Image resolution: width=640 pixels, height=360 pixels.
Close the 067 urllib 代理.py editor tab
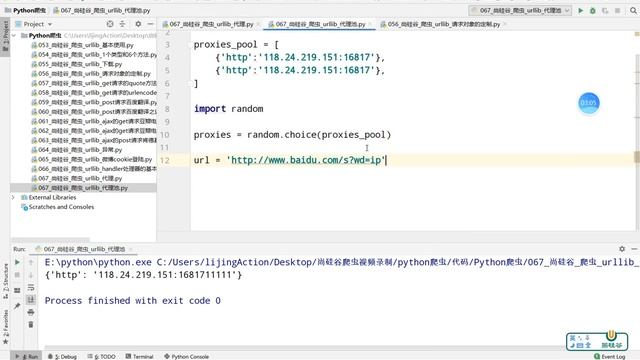258,24
